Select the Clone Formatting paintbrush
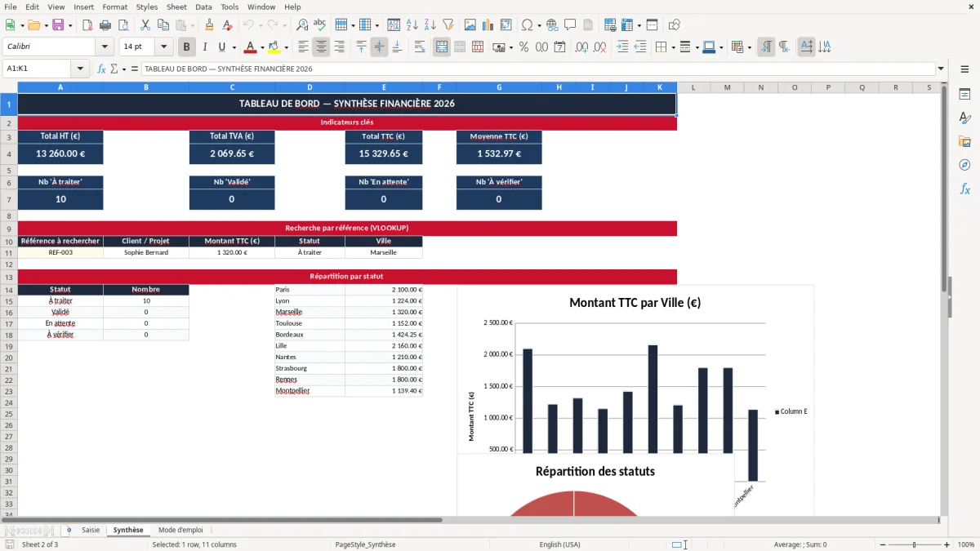980x551 pixels. [210, 25]
